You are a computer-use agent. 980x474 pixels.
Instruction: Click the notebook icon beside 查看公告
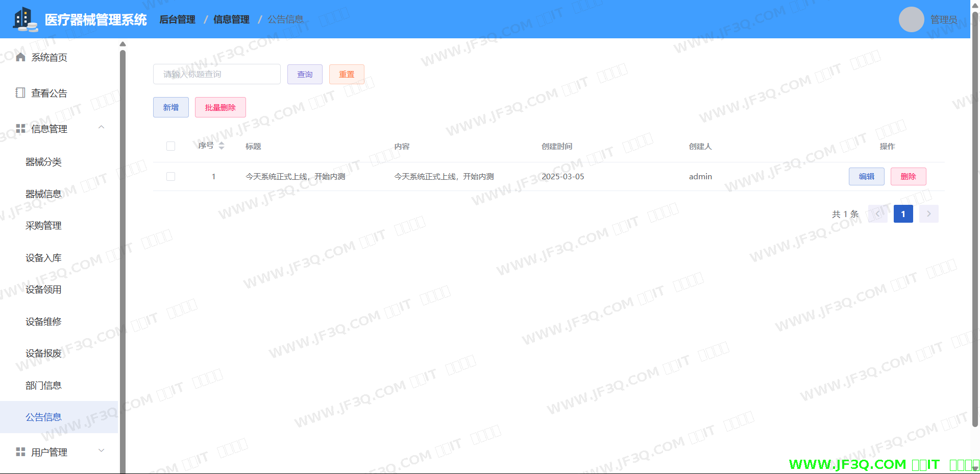[20, 93]
